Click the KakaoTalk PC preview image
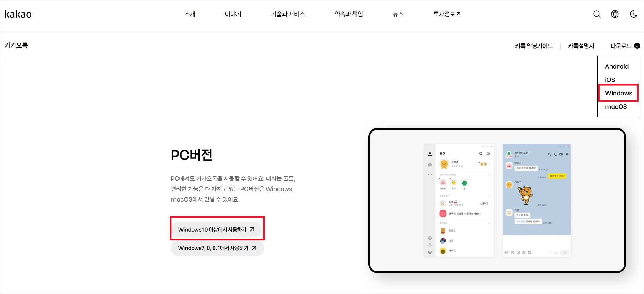The width and height of the screenshot is (644, 294). pos(497,200)
